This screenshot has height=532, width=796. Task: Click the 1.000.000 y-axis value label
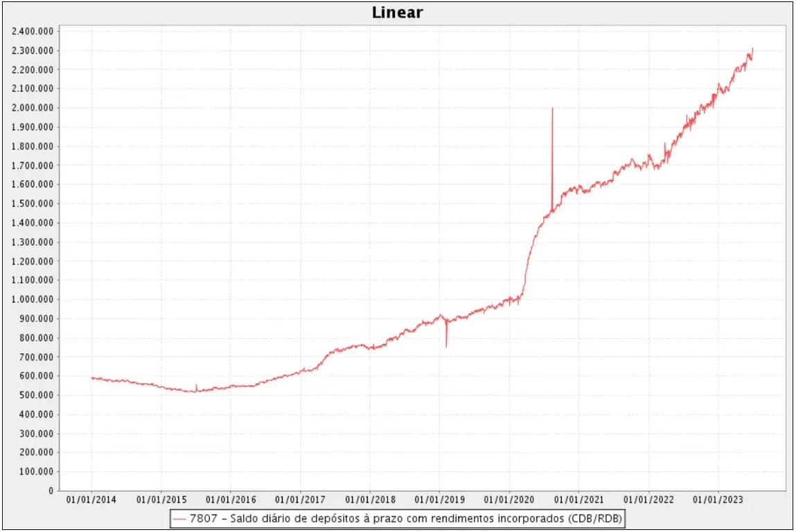[33, 299]
